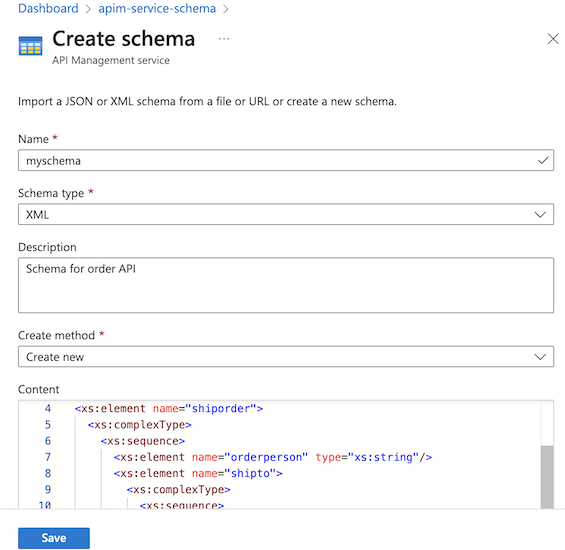Save the new schema
Image resolution: width=565 pixels, height=550 pixels.
54,538
